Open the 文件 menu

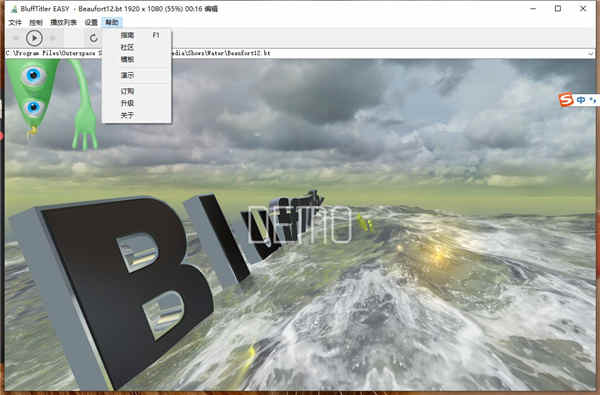coord(15,22)
